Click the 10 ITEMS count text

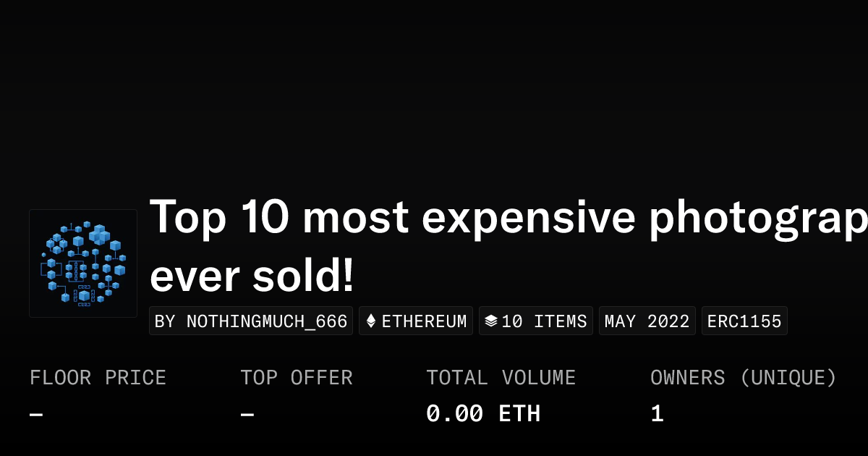point(544,321)
